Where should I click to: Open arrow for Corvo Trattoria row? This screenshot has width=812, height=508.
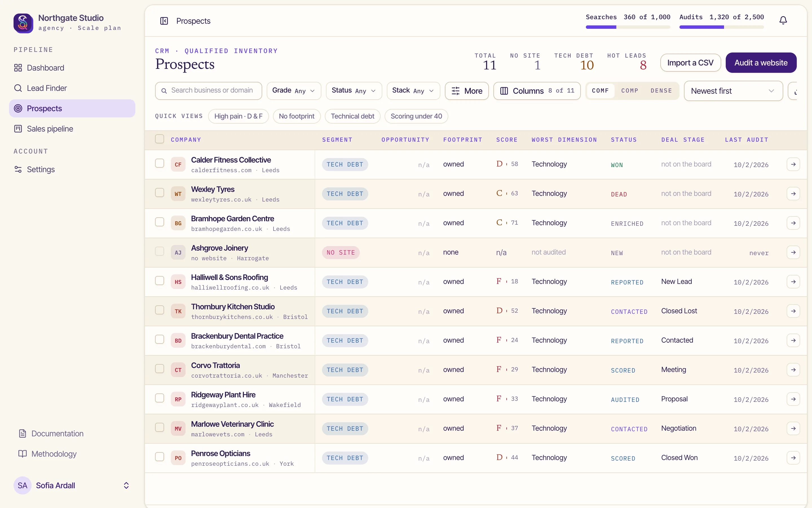tap(793, 370)
